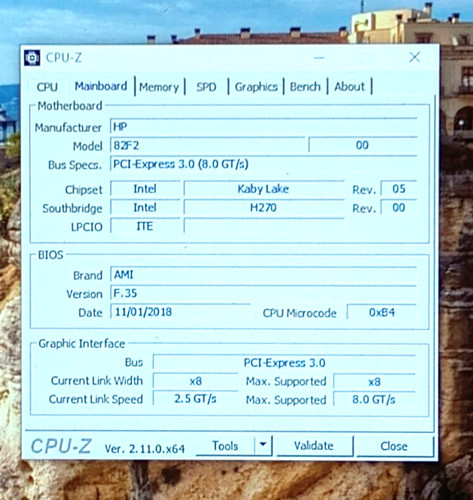Viewport: 473px width, 500px height.
Task: Close CPU-Z with the X icon
Action: click(x=415, y=57)
